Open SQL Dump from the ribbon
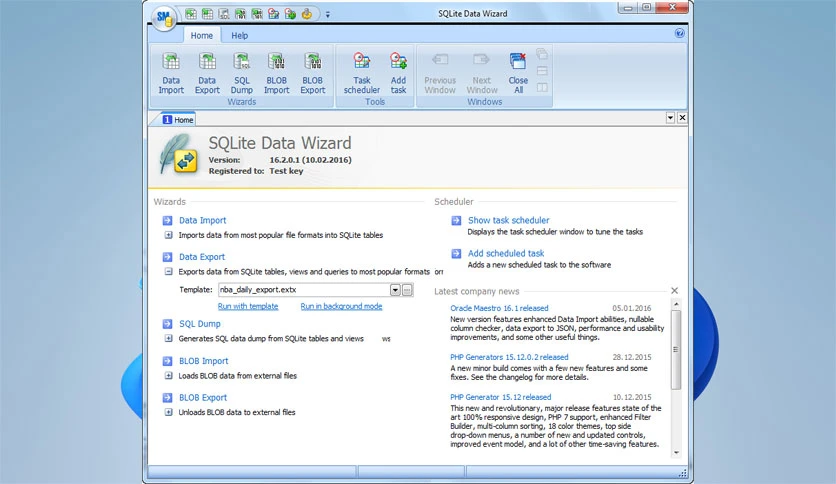This screenshot has width=836, height=484. point(242,74)
